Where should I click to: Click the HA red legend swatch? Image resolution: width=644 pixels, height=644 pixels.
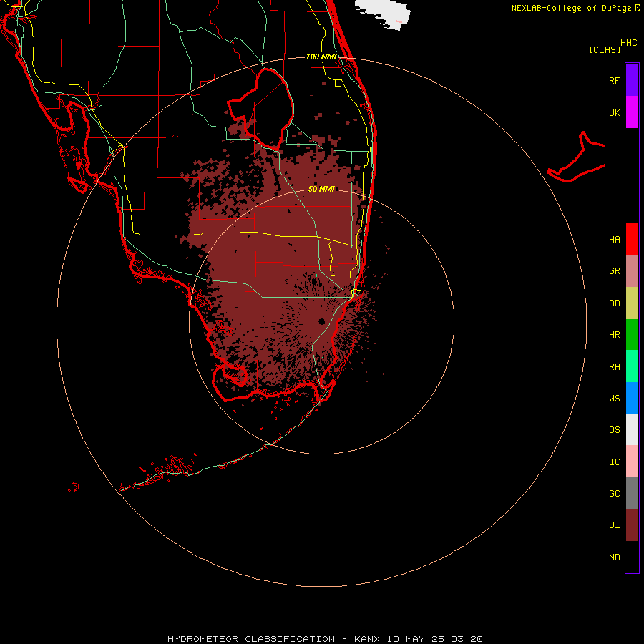point(632,239)
